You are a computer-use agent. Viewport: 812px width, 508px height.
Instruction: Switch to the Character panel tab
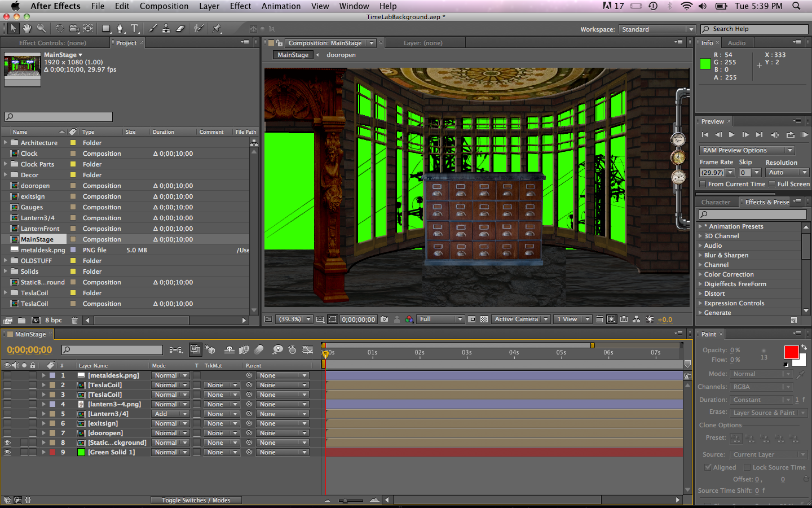[x=716, y=202]
